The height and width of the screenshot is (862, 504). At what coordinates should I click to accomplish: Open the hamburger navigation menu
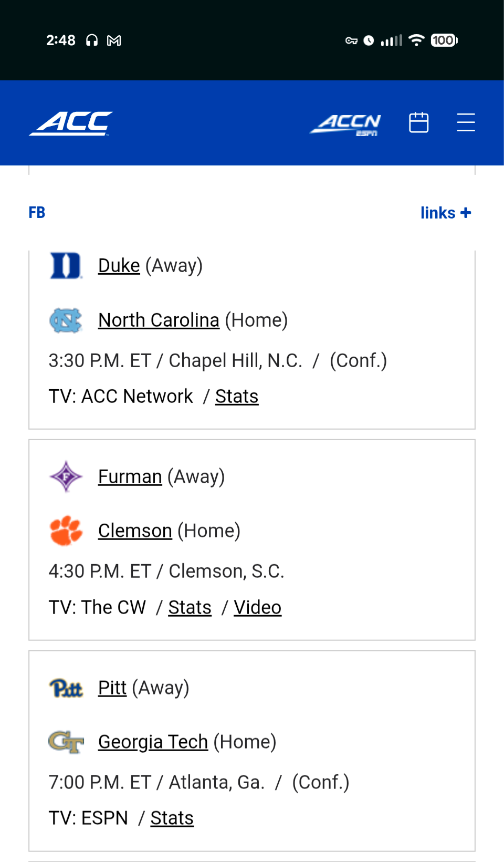tap(466, 122)
